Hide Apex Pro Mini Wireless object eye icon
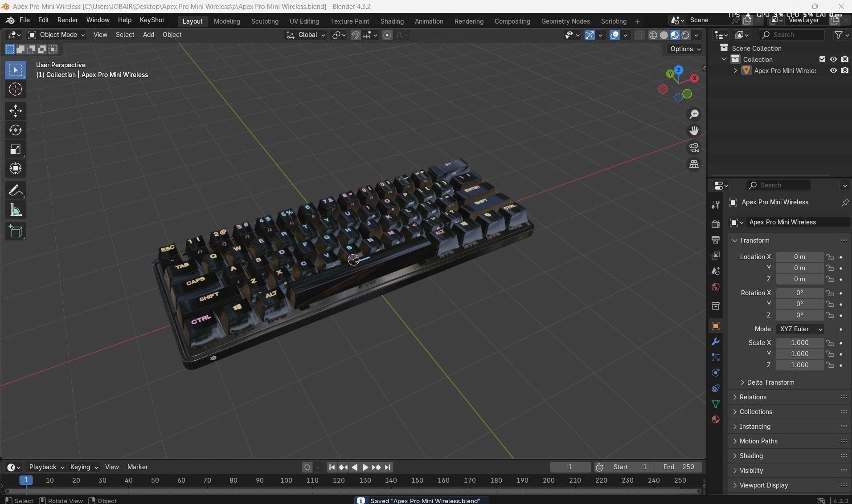852x504 pixels. [833, 70]
